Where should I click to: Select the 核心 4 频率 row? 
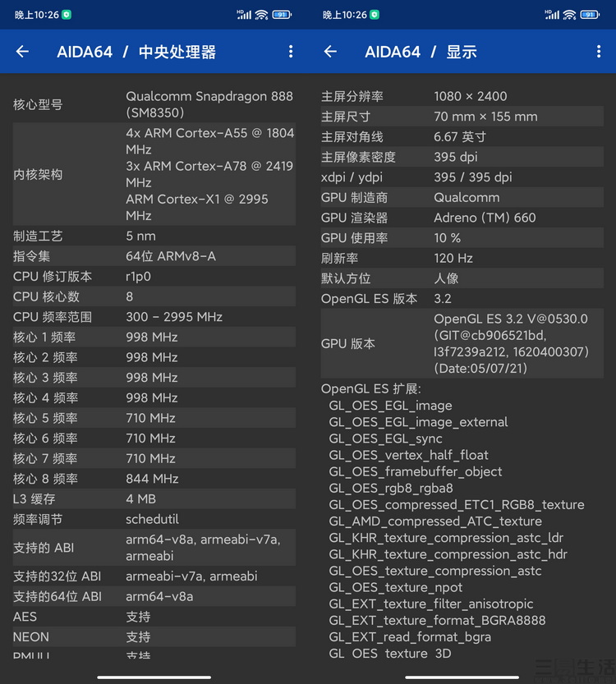coord(154,397)
